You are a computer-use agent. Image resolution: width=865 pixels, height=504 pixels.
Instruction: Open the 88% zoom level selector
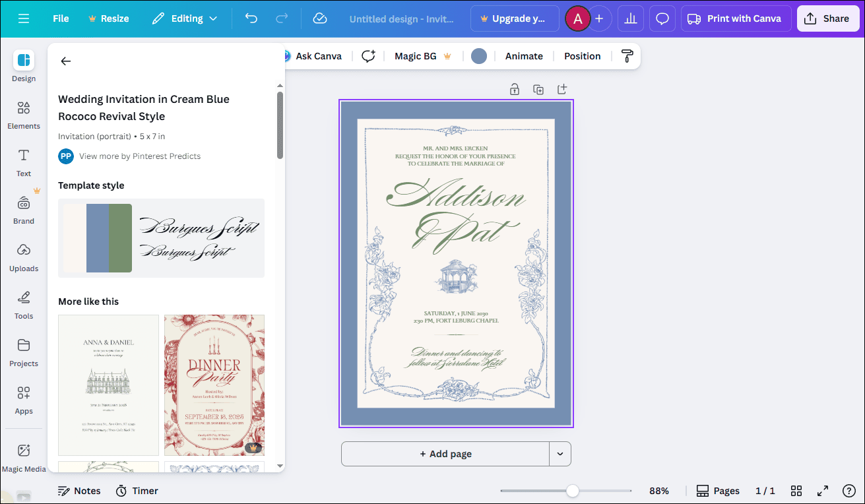658,491
